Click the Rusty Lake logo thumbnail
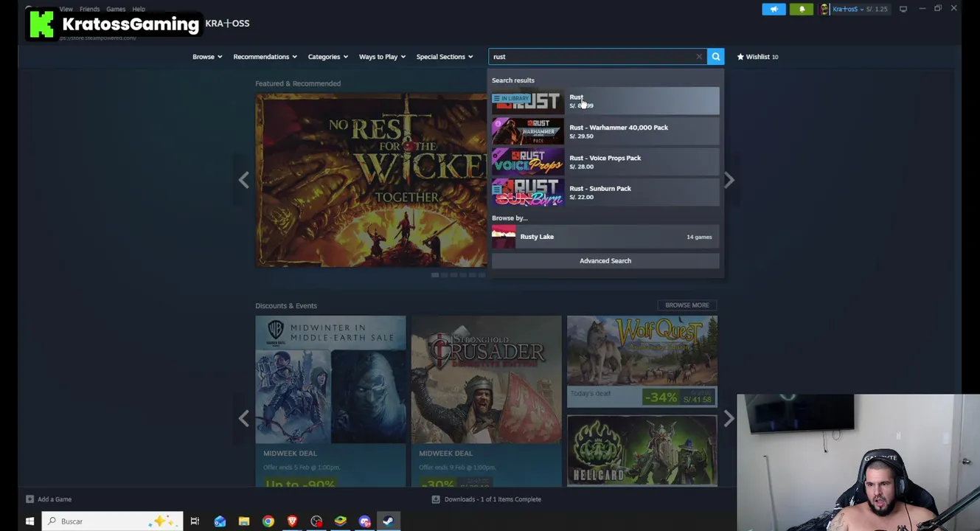Viewport: 980px width, 531px height. click(x=504, y=237)
